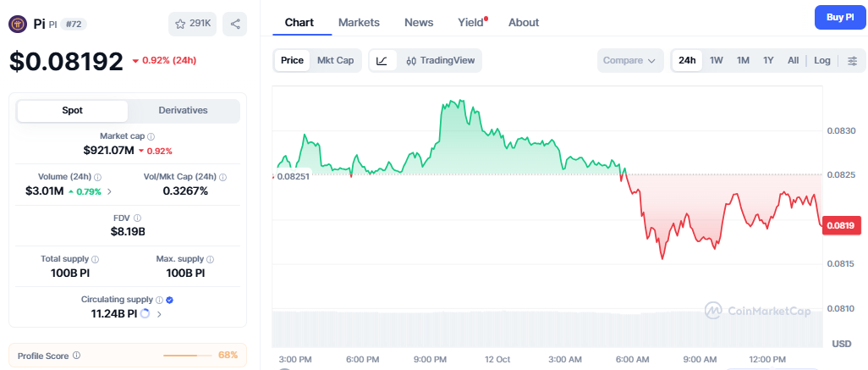
Task: Click the verified badge near Circulating supply
Action: (170, 300)
